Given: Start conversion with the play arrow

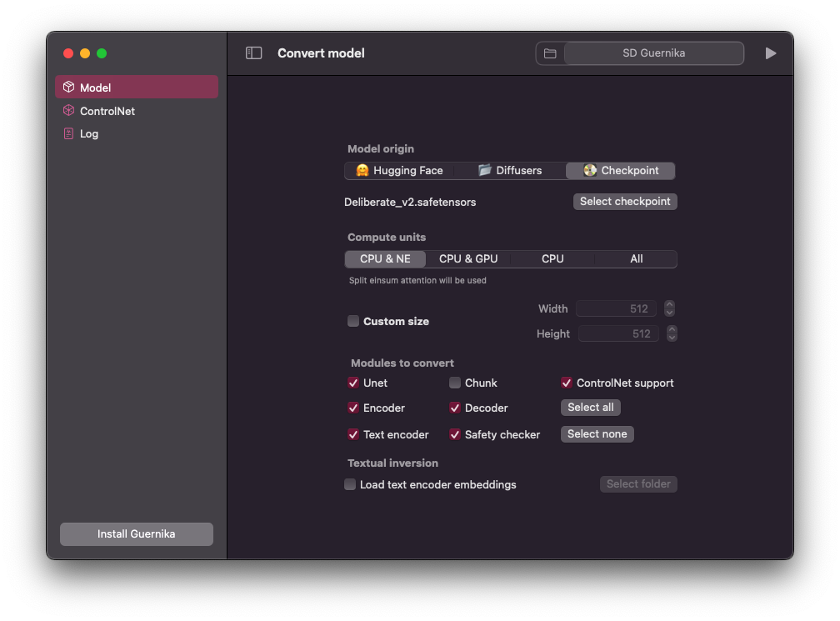Looking at the screenshot, I should click(x=771, y=53).
